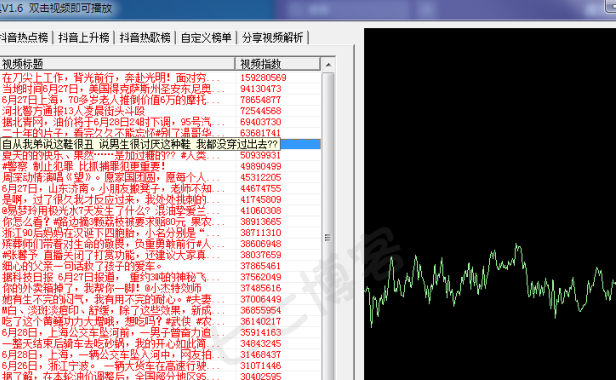Select row 6月27日，山东济南。小朋友搬凳子
Image resolution: width=616 pixels, height=380 pixels.
coord(160,188)
